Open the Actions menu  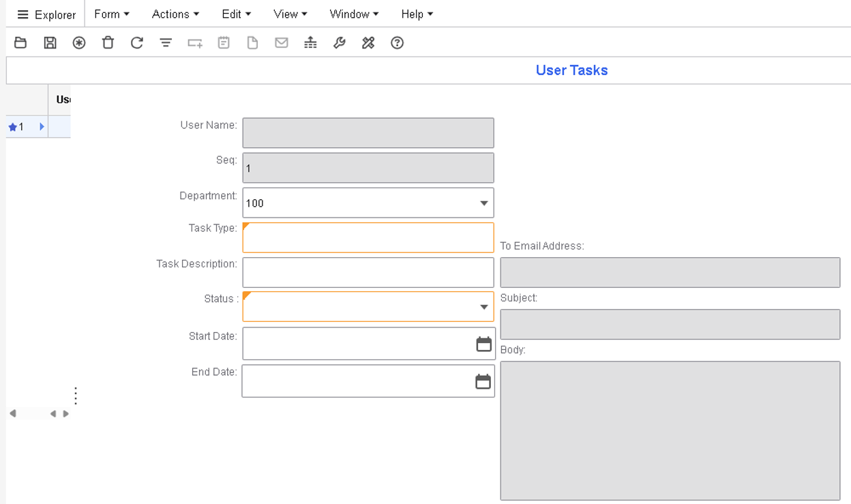coord(176,14)
